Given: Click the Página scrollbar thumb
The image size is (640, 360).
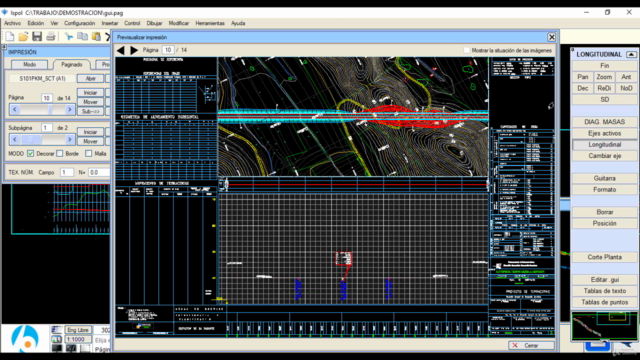Looking at the screenshot, I should tap(50, 109).
